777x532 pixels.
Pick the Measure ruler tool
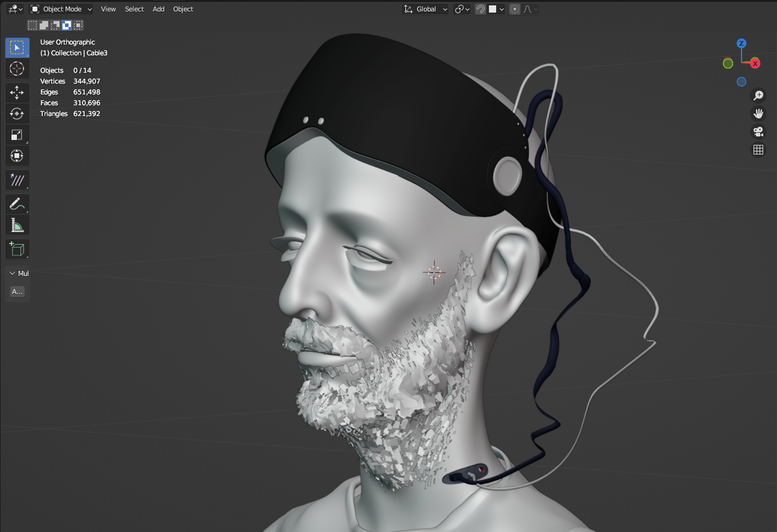click(x=17, y=225)
